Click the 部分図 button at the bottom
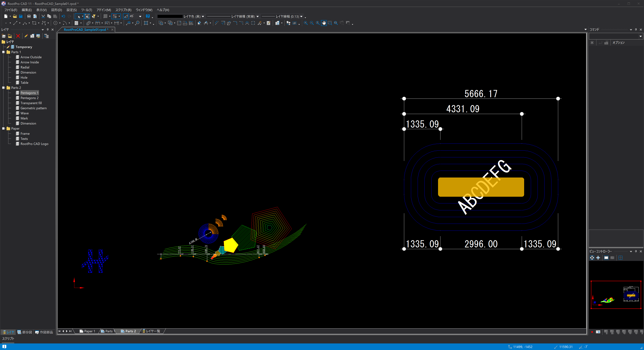This screenshot has height=350, width=644. point(24,332)
